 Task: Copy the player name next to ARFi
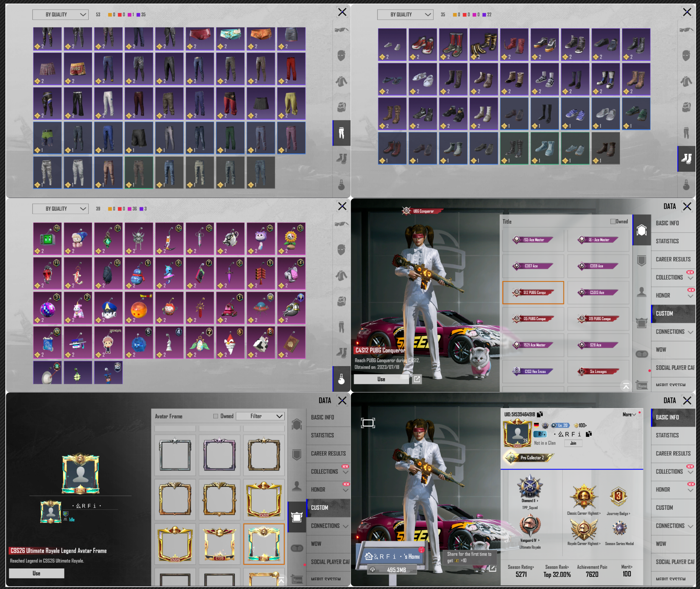(x=589, y=434)
